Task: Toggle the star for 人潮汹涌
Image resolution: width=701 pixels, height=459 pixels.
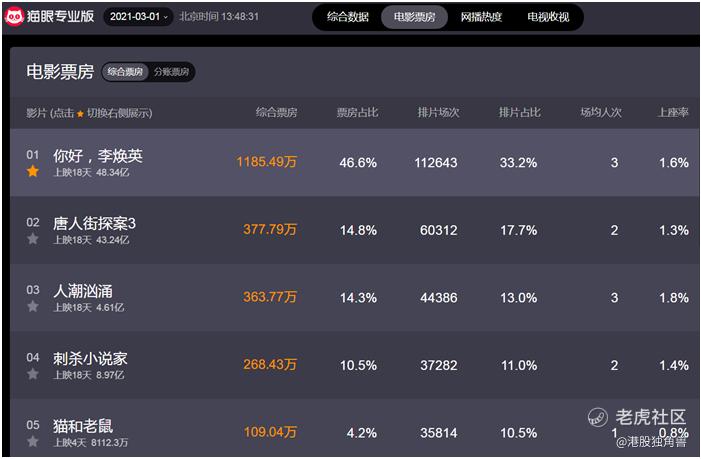Action: tap(33, 306)
